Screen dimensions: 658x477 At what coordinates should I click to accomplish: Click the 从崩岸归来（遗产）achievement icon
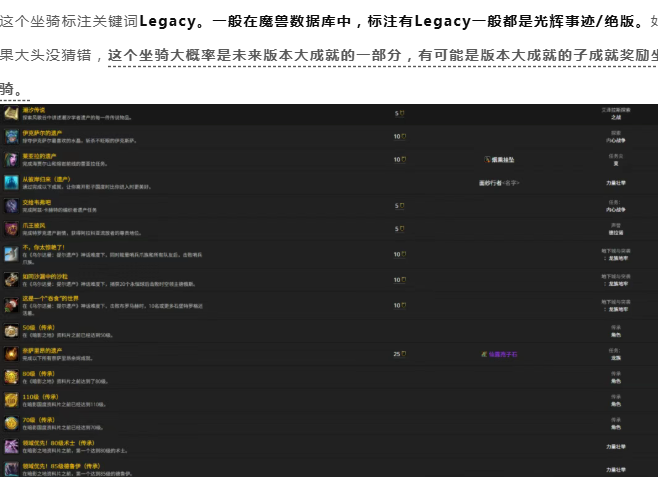click(x=11, y=182)
